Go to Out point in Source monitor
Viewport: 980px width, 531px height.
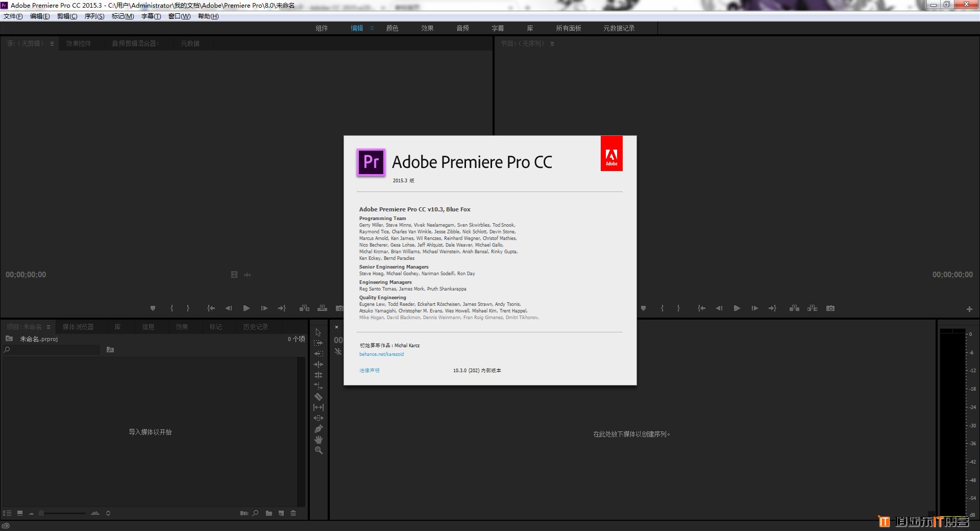tap(282, 308)
